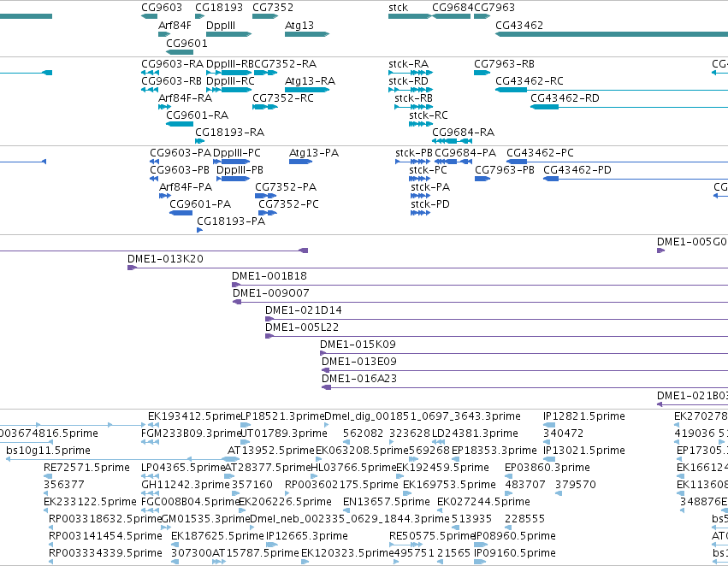
Task: Select EST IP12821.5prime
Action: [x=549, y=425]
